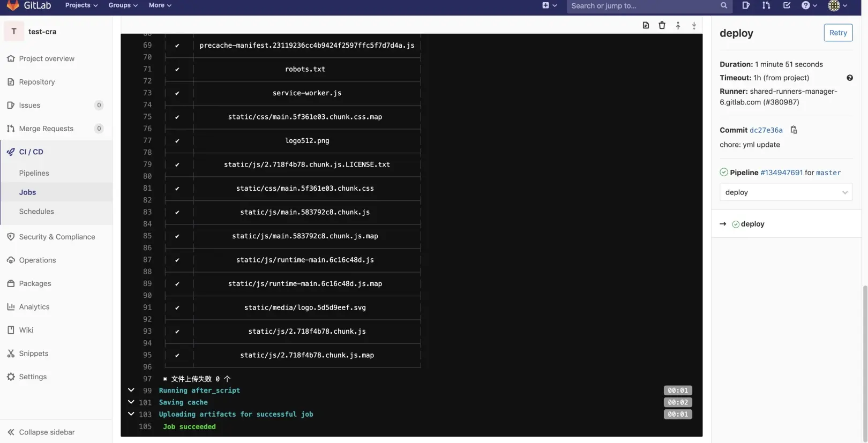Screen dimensions: 868x443
Task: Open Merge requests icon in top navbar
Action: (766, 5)
